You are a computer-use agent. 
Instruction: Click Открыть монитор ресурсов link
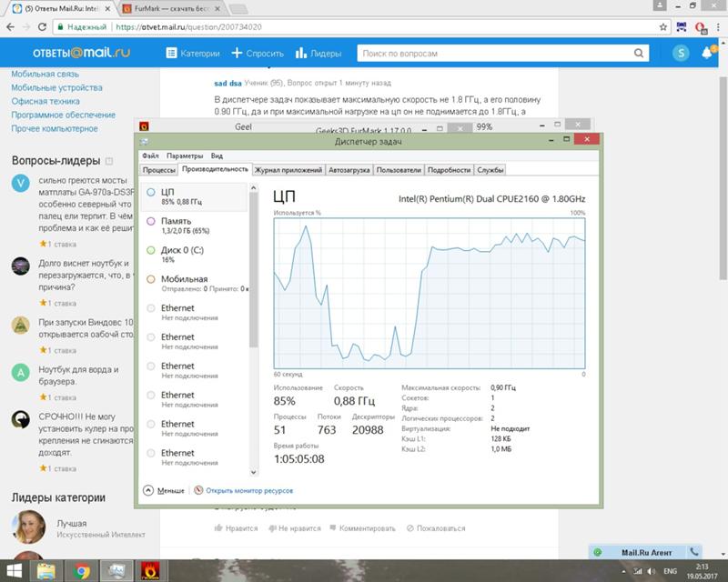click(249, 490)
